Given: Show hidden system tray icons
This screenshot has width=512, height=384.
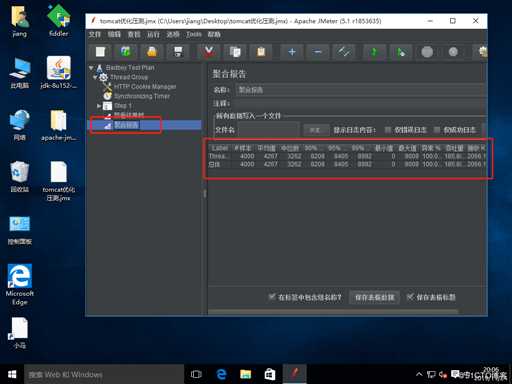Looking at the screenshot, I should 419,375.
